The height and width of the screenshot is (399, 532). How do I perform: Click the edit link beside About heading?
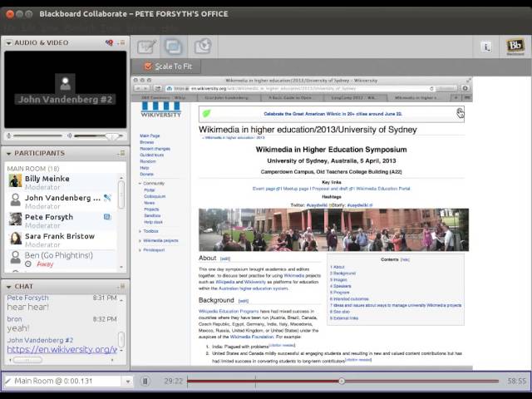pos(225,259)
